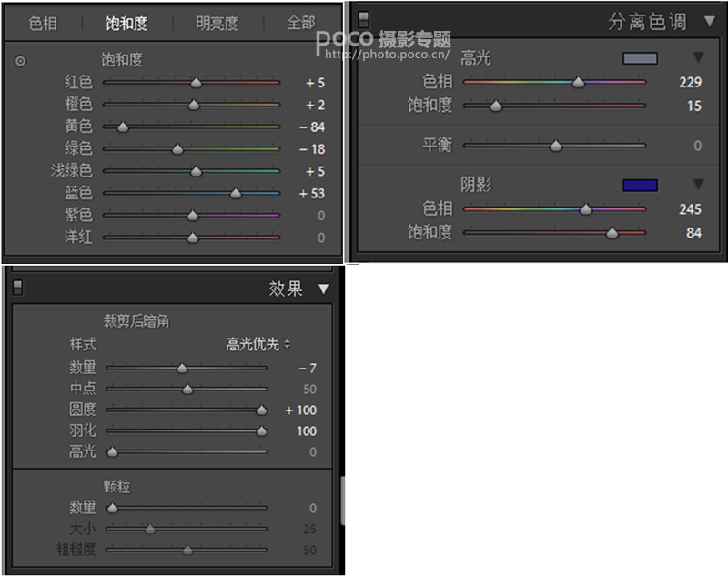Click the vignette 数量 value -7
This screenshot has height=577, width=728.
click(308, 369)
